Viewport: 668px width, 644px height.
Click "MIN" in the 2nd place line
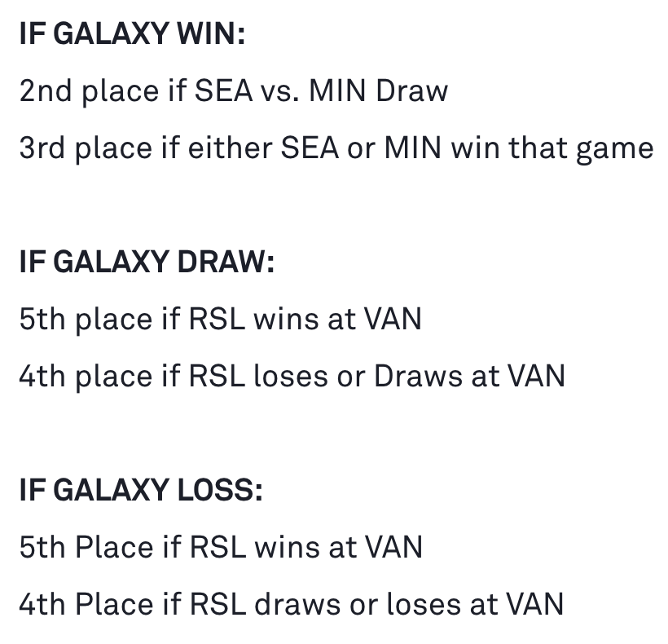coord(337,90)
